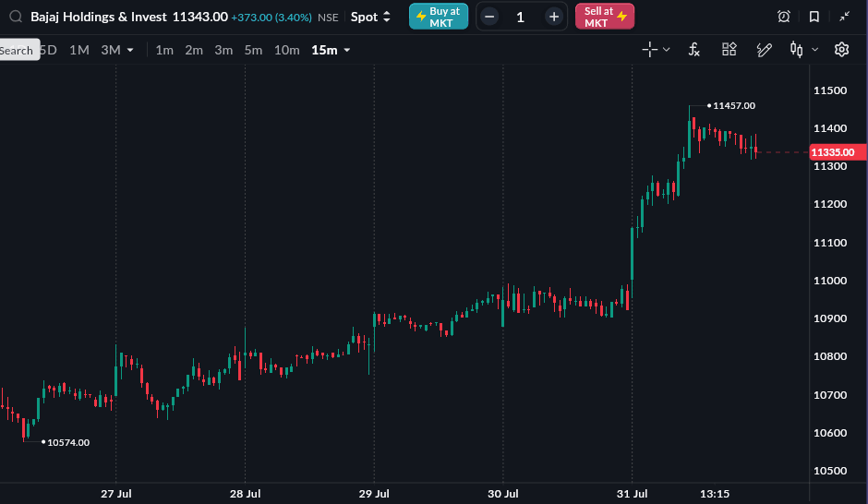
Task: Click the 10574.00 low price marker
Action: tap(68, 442)
